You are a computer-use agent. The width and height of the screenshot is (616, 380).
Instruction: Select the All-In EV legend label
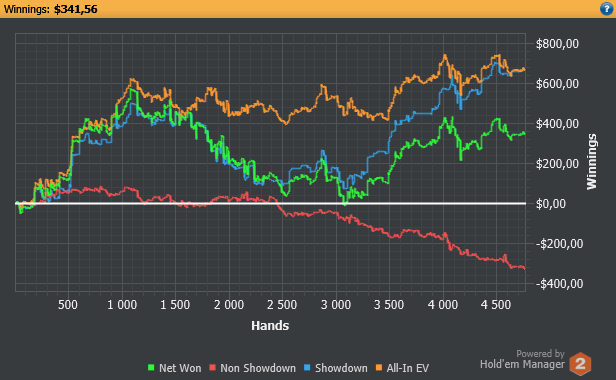point(407,368)
